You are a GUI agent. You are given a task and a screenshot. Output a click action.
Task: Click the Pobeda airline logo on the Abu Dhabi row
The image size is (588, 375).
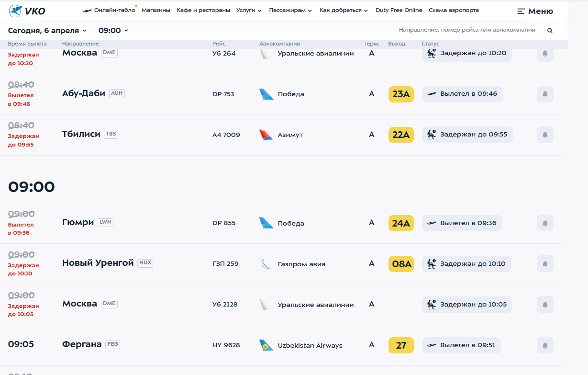(266, 94)
